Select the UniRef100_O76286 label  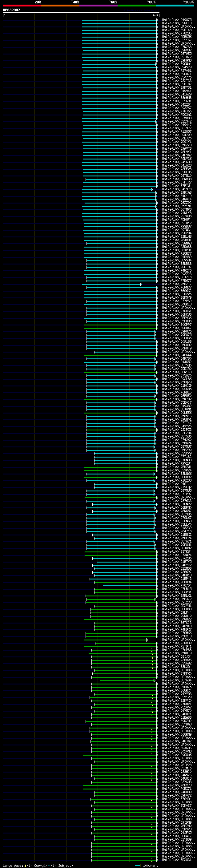click(x=177, y=558)
